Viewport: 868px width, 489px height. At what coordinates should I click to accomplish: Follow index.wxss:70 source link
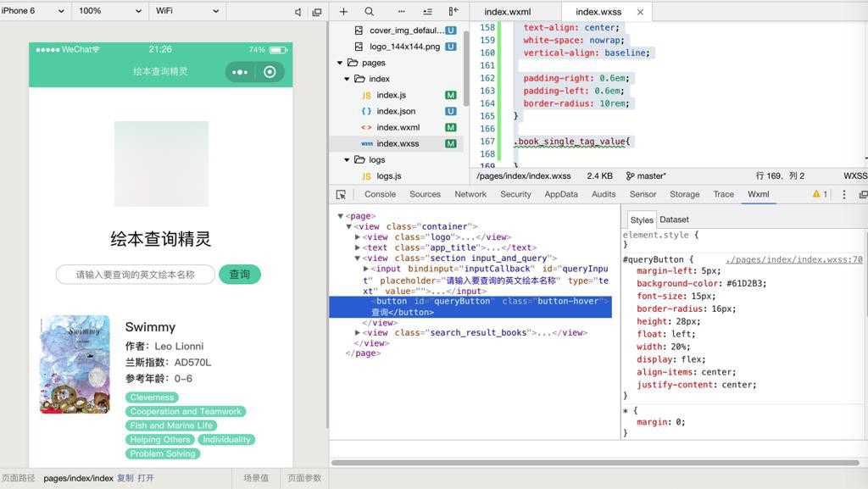(793, 259)
